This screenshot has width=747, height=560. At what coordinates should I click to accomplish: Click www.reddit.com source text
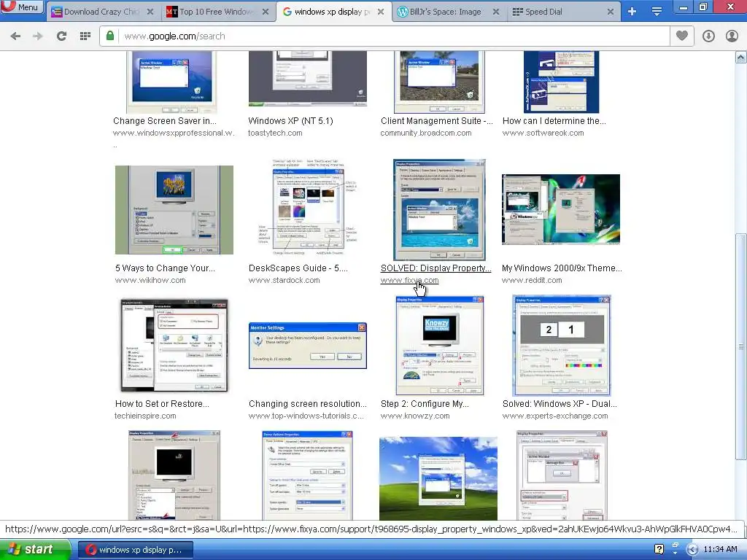[x=532, y=281]
